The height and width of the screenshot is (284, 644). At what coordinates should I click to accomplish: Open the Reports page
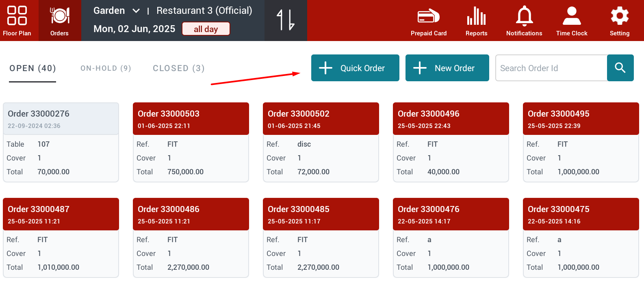(x=476, y=21)
